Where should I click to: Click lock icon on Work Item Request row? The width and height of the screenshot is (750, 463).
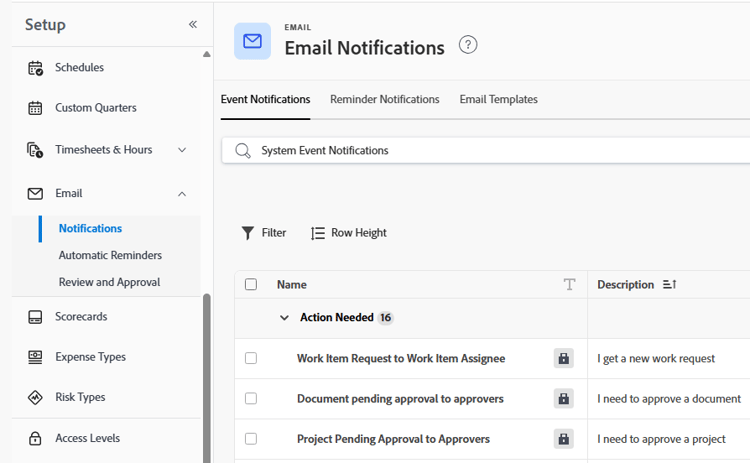coord(563,358)
